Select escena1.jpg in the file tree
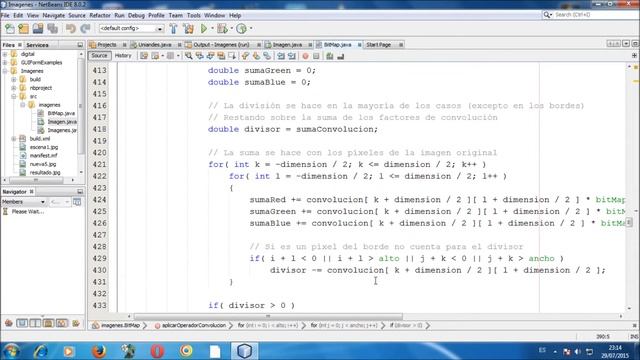This screenshot has width=640, height=360. pos(44,147)
